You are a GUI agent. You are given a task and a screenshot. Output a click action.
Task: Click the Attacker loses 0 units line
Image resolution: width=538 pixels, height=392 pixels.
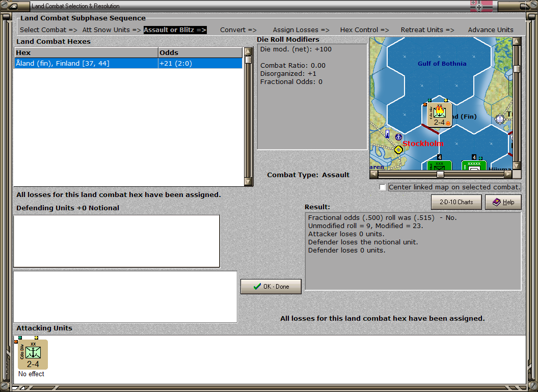coord(346,234)
